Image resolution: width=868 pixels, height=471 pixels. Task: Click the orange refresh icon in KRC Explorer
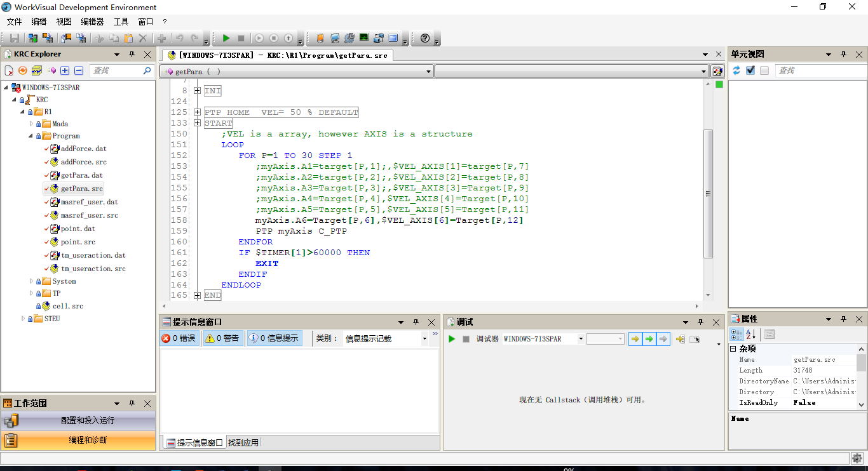(x=23, y=70)
